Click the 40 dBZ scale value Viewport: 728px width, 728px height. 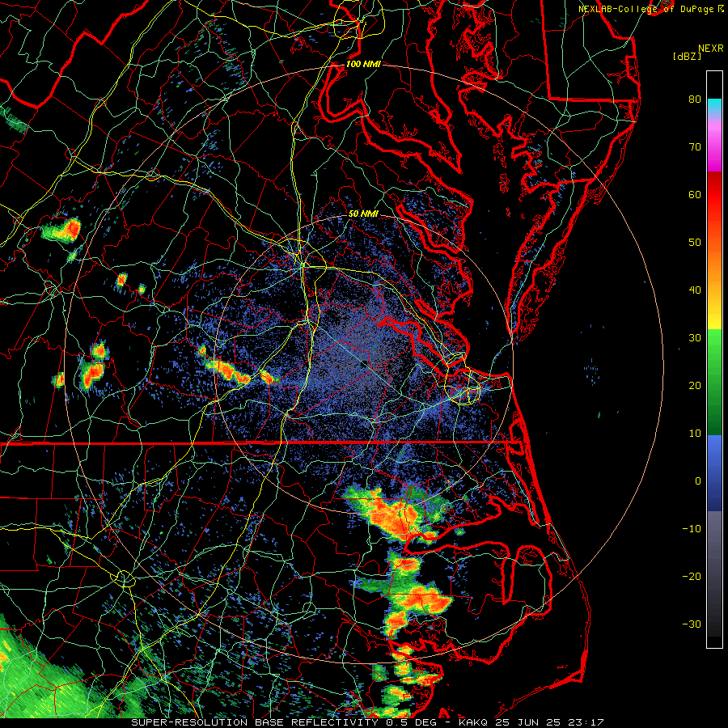[x=695, y=290]
